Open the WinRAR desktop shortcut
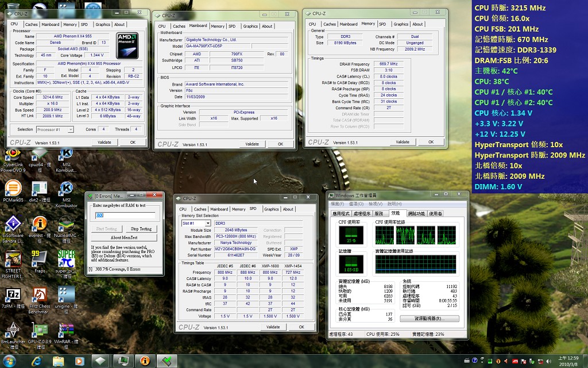The width and height of the screenshot is (588, 368). (66, 335)
